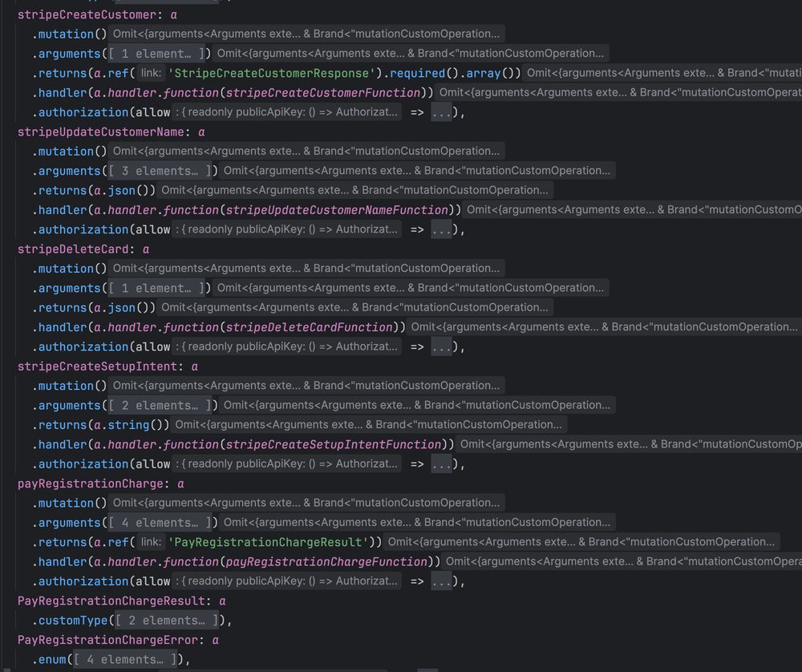Click .handler under stripeDeleteCard
The height and width of the screenshot is (672, 802).
(x=59, y=327)
